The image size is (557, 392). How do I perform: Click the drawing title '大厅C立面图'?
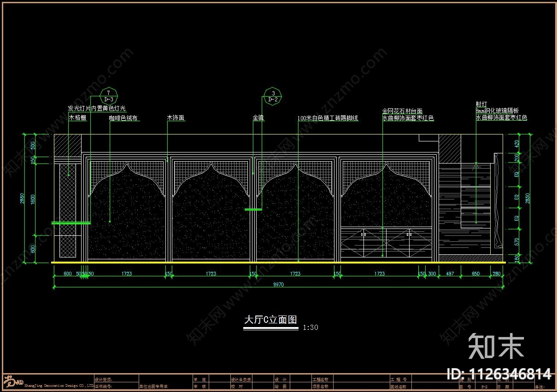coord(270,320)
